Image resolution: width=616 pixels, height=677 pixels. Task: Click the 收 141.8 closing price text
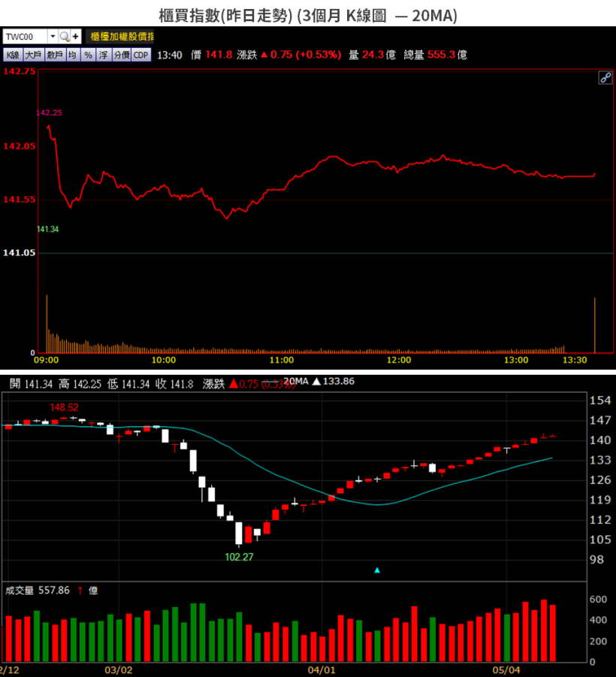[174, 384]
